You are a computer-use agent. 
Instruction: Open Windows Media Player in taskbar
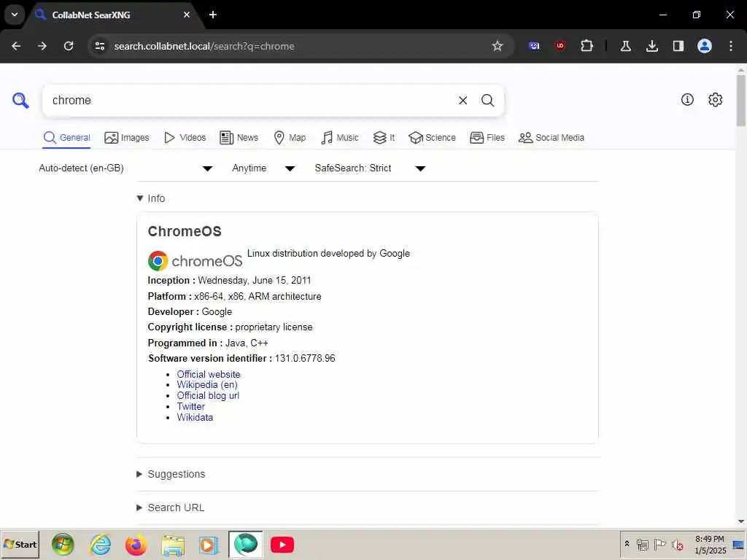click(209, 545)
